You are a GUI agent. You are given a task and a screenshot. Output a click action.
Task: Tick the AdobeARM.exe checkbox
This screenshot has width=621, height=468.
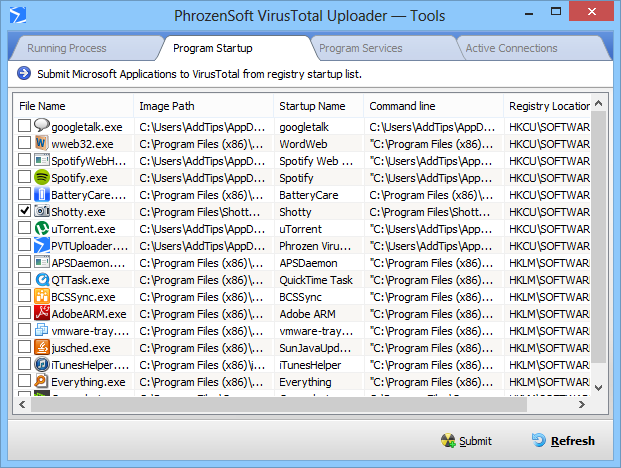point(25,313)
